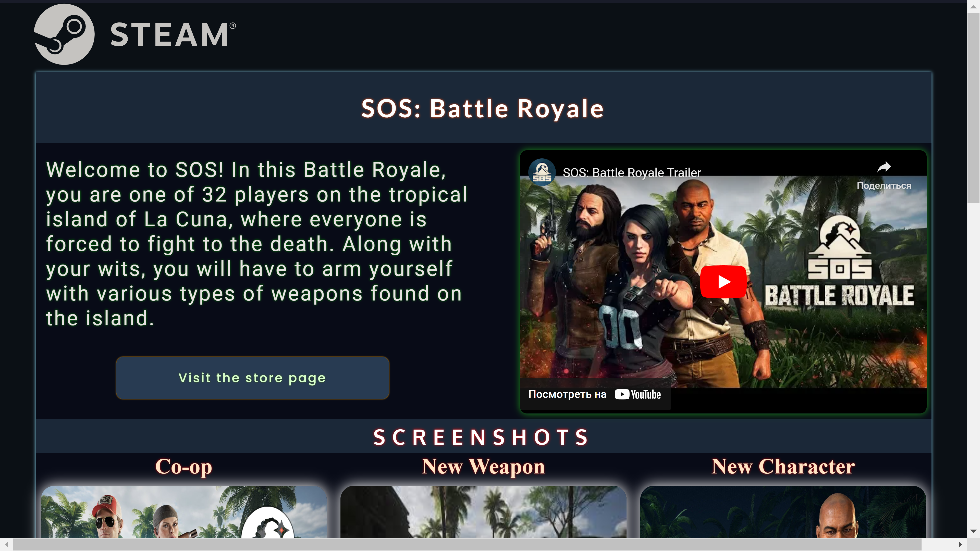
Task: Click the Посмотреть на YouTube link
Action: [595, 394]
